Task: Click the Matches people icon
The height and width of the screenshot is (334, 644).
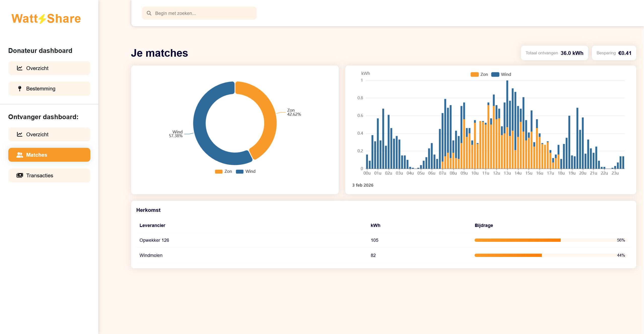Action: 20,155
